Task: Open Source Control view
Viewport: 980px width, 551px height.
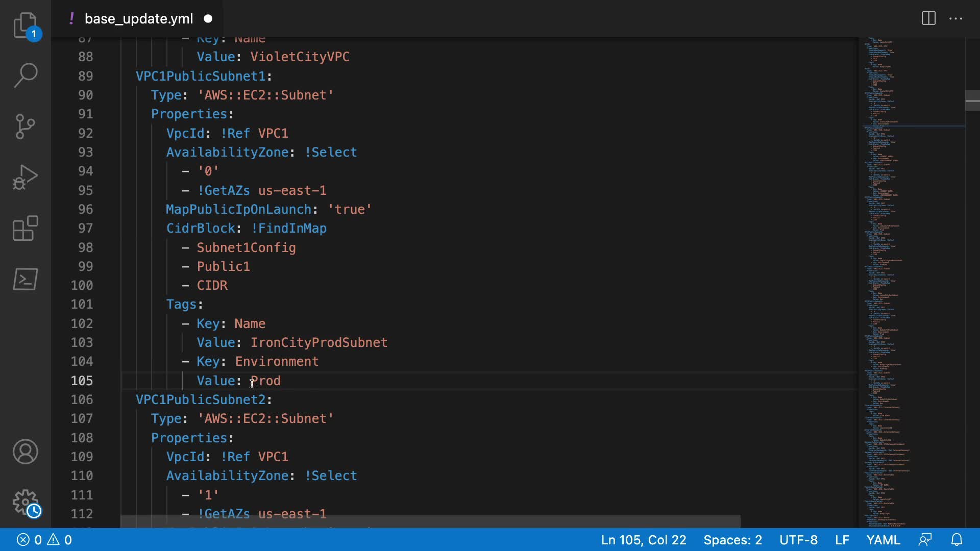Action: click(25, 127)
